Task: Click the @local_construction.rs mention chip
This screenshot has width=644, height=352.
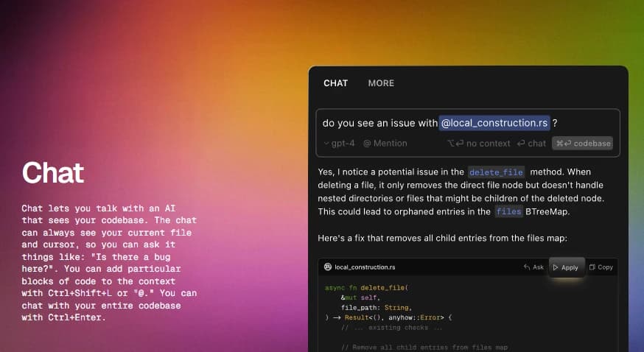Action: pos(494,123)
